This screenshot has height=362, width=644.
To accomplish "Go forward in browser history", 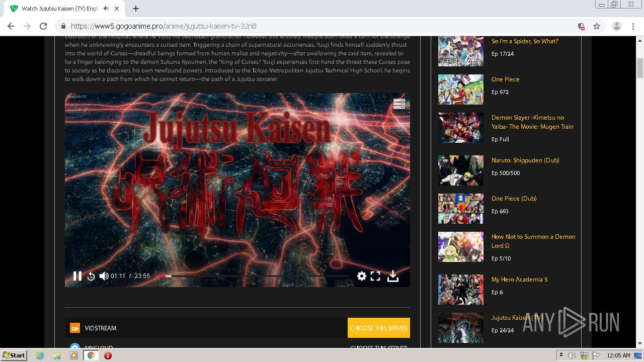I will pyautogui.click(x=27, y=26).
